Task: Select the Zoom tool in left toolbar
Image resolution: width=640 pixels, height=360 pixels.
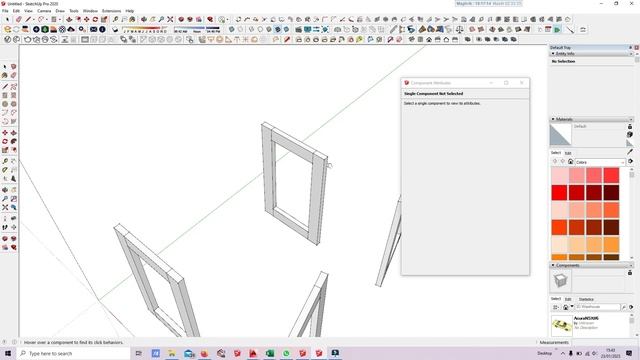Action: [x=4, y=198]
